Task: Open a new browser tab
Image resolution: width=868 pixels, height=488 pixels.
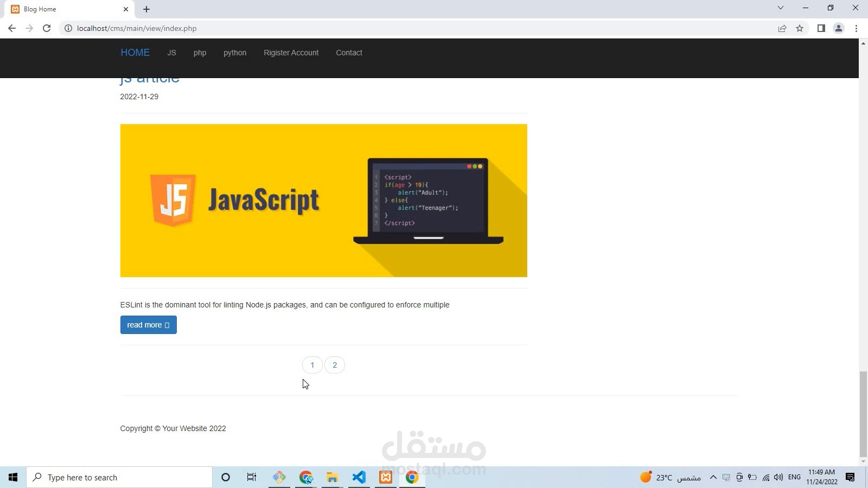Action: point(146,9)
